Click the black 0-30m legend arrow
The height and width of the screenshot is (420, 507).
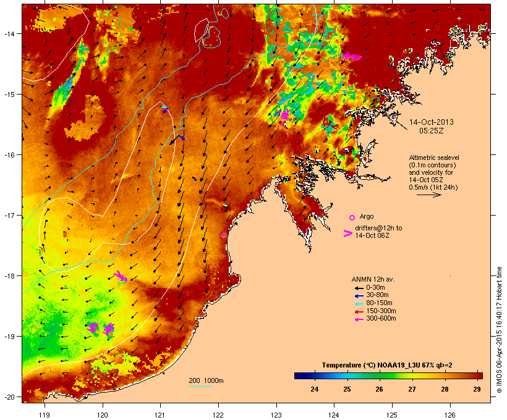[359, 288]
